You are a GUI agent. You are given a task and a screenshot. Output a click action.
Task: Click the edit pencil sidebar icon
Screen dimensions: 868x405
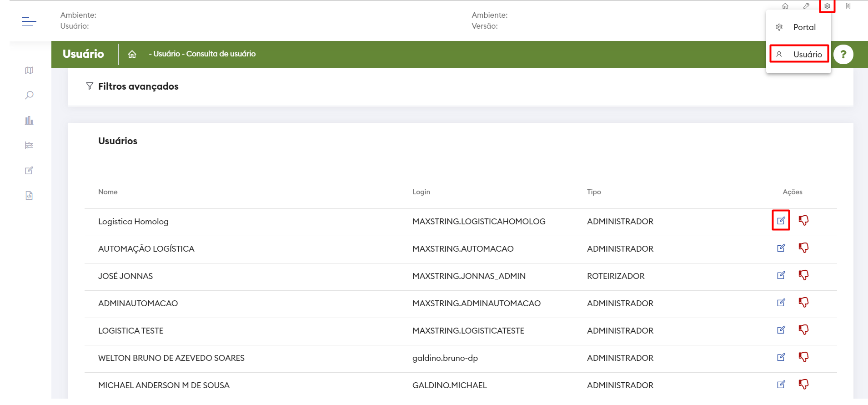point(29,171)
